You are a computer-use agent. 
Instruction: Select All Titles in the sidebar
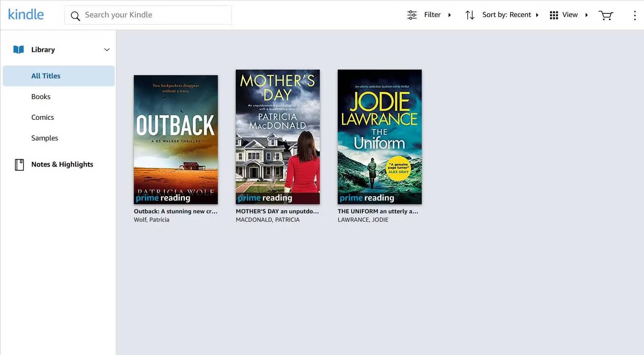click(x=46, y=76)
